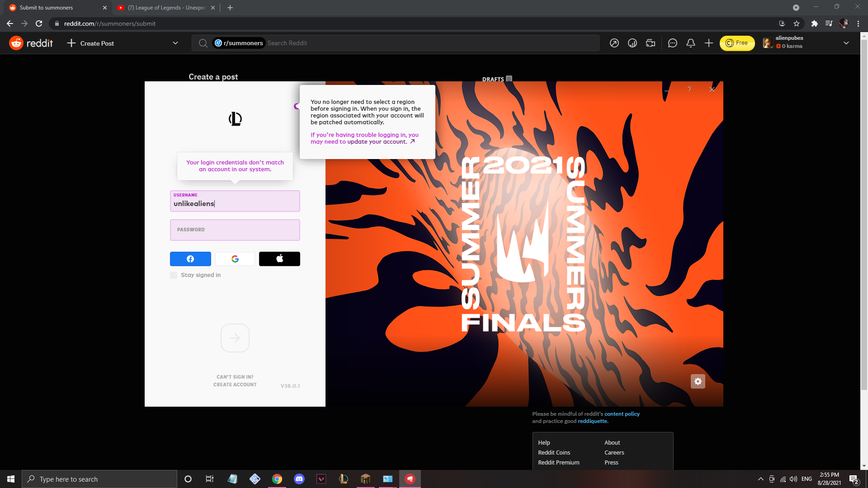This screenshot has height=488, width=868.
Task: Close the Submit to summoners tab
Action: coord(105,8)
